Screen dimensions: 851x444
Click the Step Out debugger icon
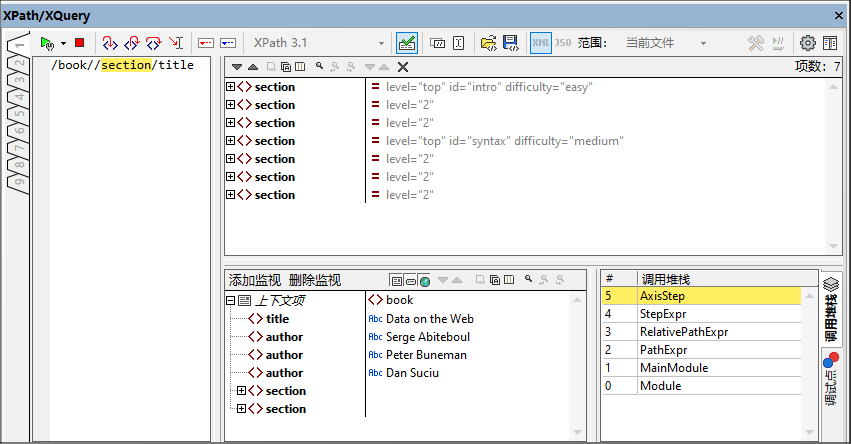coord(132,43)
